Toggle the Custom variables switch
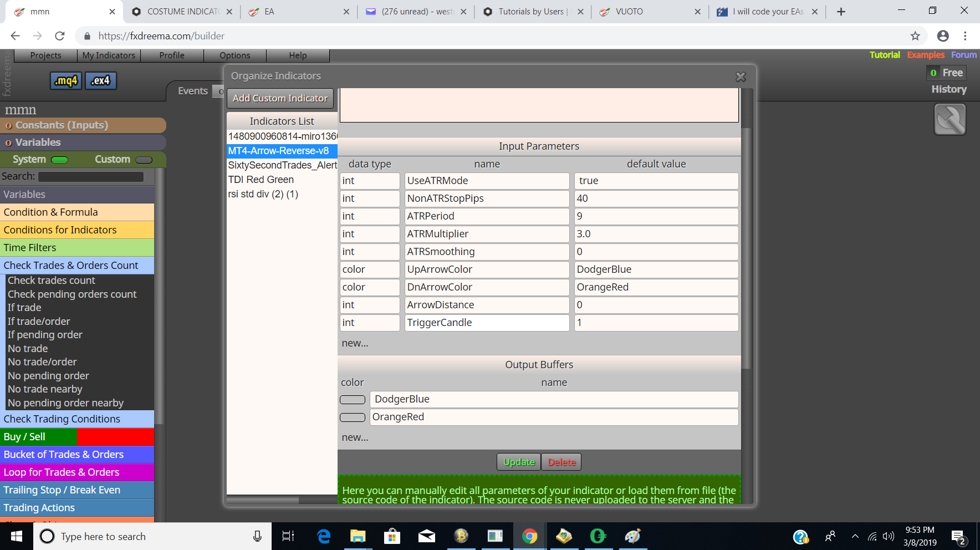Image resolution: width=980 pixels, height=550 pixels. (x=144, y=160)
